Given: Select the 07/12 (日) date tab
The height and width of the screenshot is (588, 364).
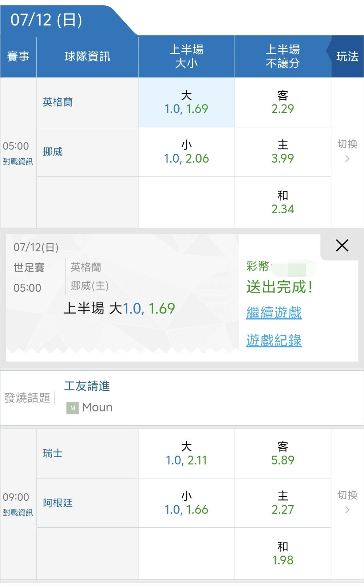Looking at the screenshot, I should point(47,20).
